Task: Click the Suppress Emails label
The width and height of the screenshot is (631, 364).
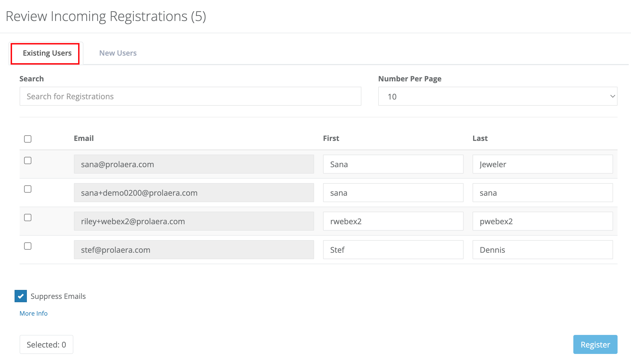Action: pos(58,296)
